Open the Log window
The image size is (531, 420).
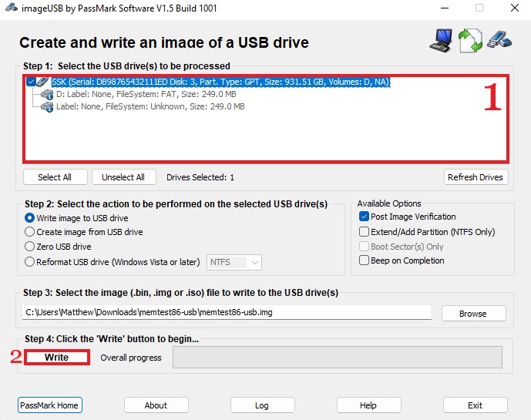coord(263,405)
